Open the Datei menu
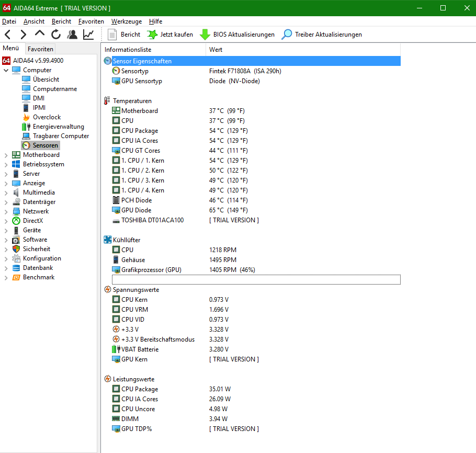This screenshot has width=476, height=453. tap(9, 21)
